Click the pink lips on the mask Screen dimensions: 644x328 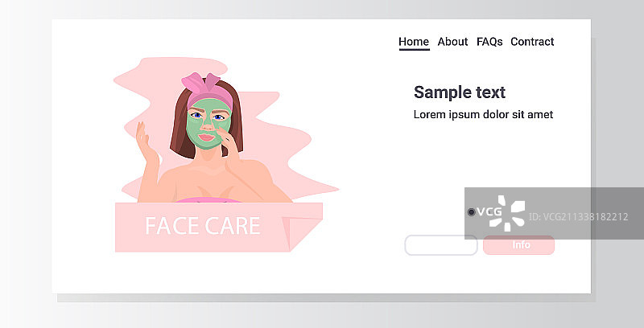(207, 137)
